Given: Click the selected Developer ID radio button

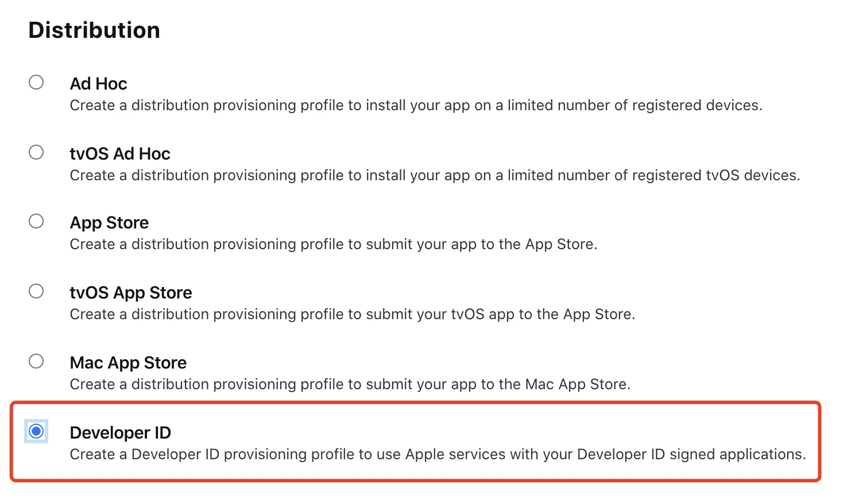Looking at the screenshot, I should point(36,431).
